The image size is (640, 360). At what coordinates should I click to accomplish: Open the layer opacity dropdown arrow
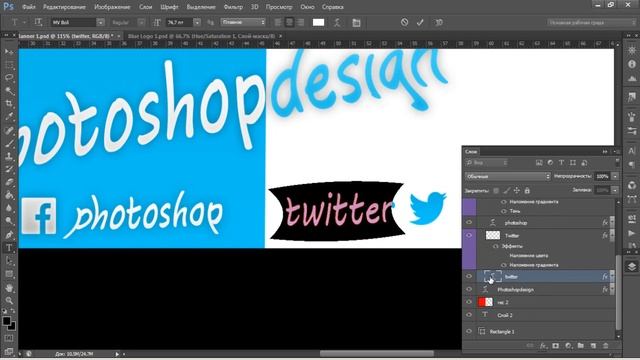[x=615, y=176]
